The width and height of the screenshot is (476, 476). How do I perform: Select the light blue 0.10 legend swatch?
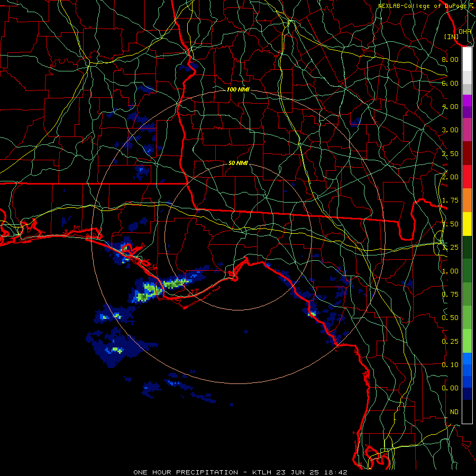[x=467, y=359]
